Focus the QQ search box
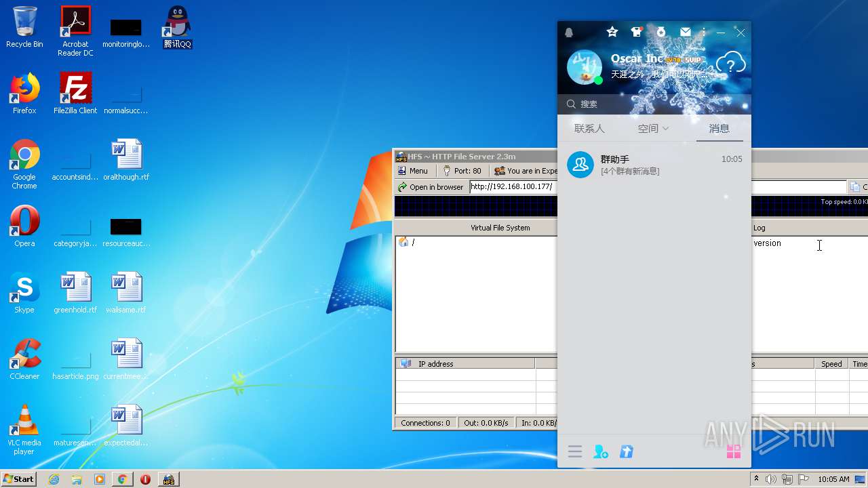Screen dimensions: 868x488 (x=654, y=104)
